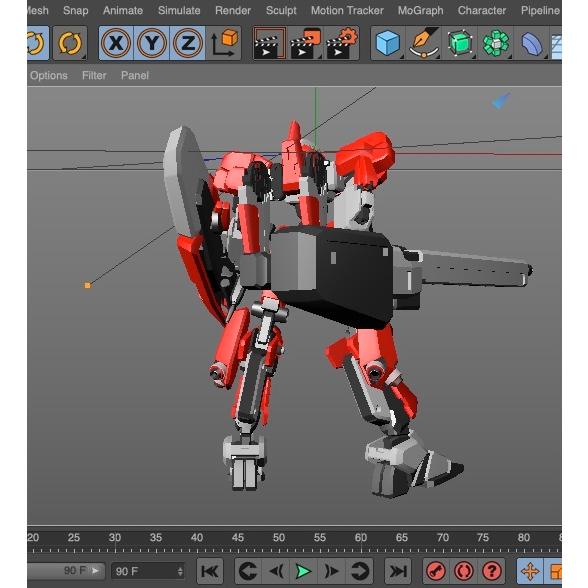This screenshot has width=588, height=588.
Task: Render to Picture Viewer
Action: coord(305,43)
